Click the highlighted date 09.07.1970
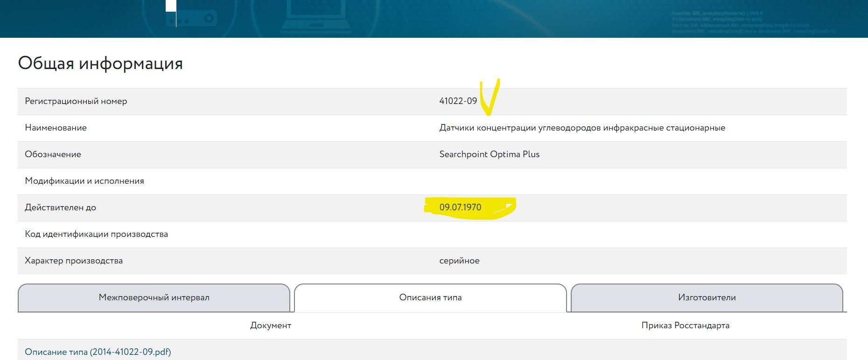Screen dimensions: 868x360 pyautogui.click(x=460, y=208)
